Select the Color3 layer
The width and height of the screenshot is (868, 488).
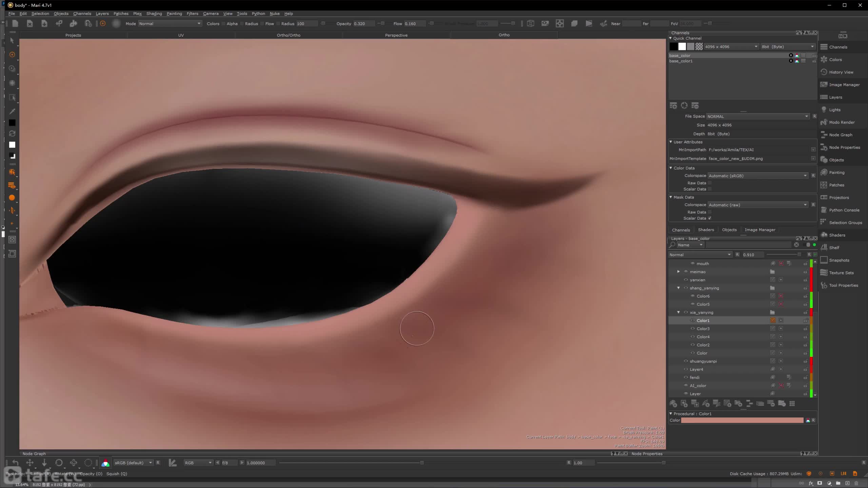(703, 329)
